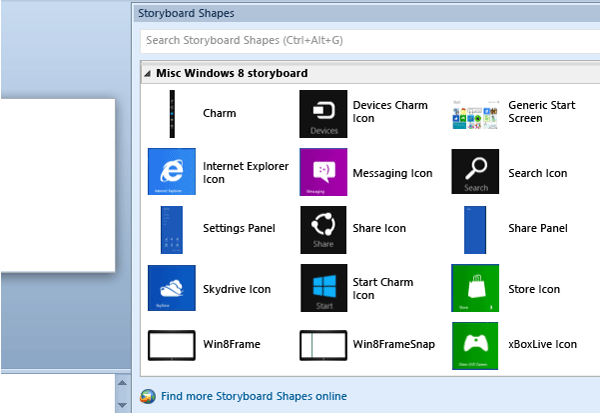Pick the blue Share Panel shape
The width and height of the screenshot is (600, 413).
click(x=475, y=230)
